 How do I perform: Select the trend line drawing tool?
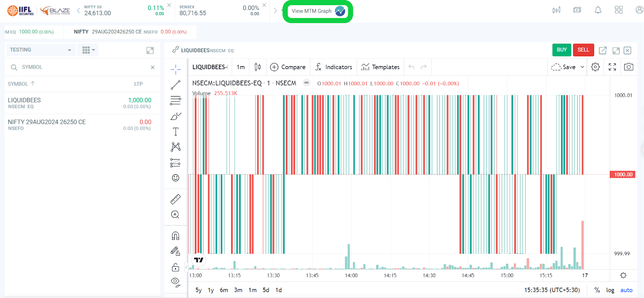point(175,85)
